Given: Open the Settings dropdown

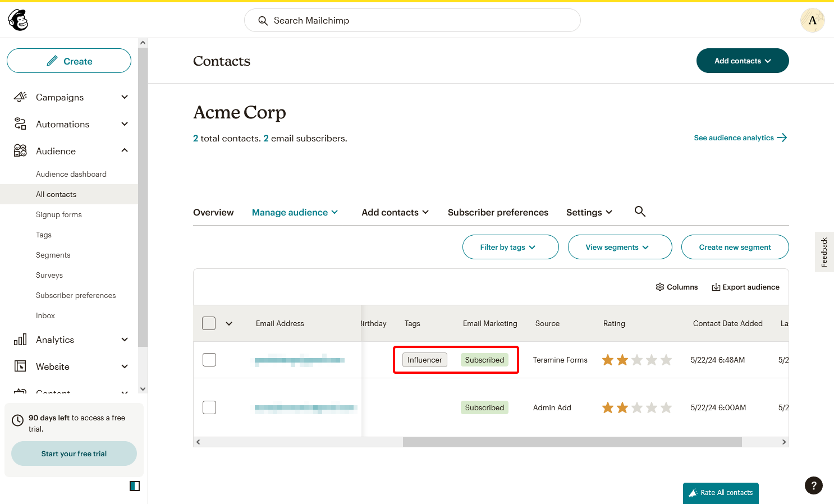Looking at the screenshot, I should (589, 212).
